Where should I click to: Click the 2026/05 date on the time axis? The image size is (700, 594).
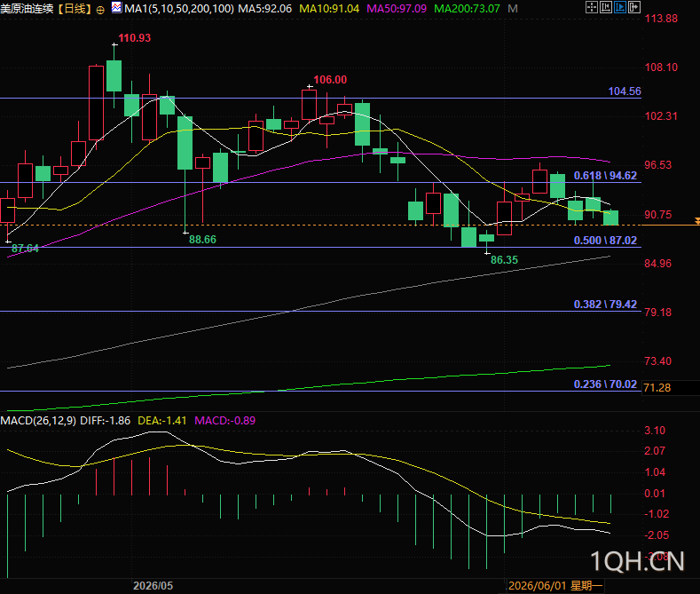pyautogui.click(x=153, y=586)
